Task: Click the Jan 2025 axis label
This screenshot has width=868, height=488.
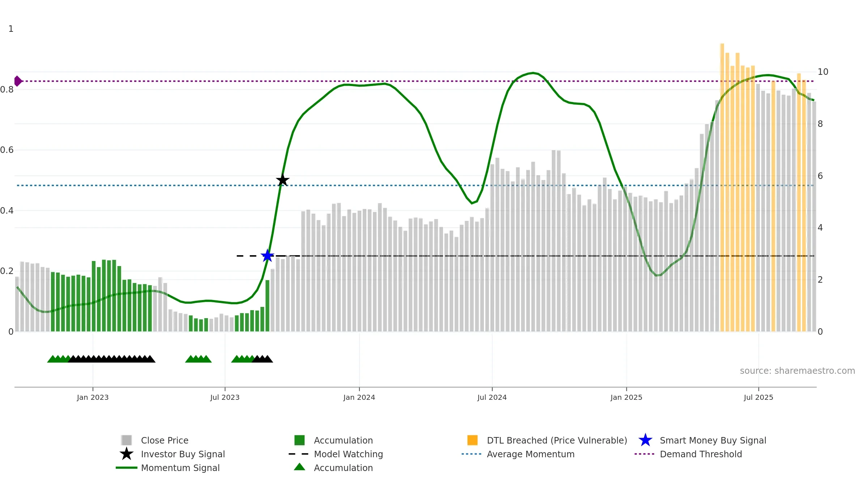Action: click(626, 397)
